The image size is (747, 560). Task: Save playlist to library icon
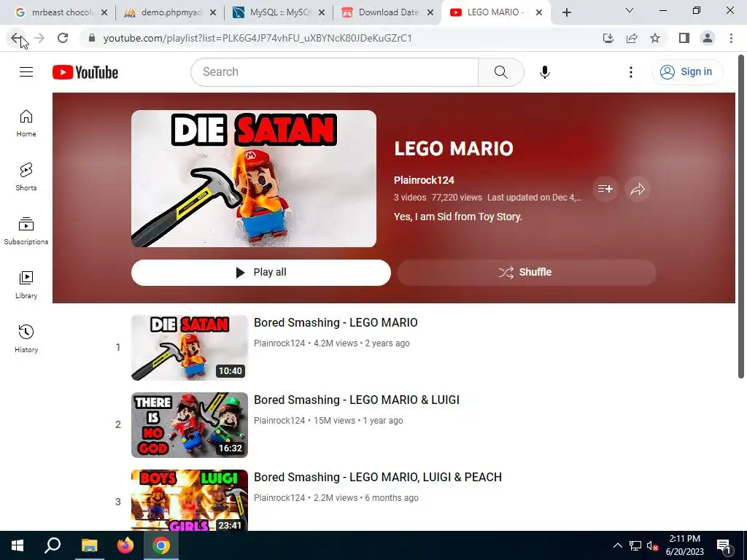click(x=605, y=189)
